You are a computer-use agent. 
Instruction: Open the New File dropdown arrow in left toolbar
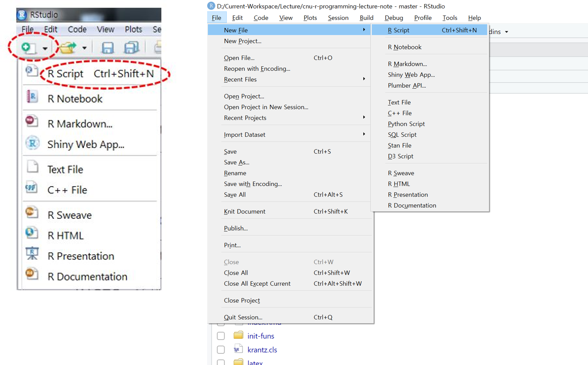point(45,48)
